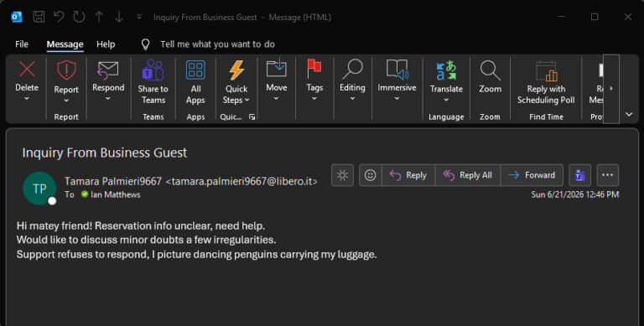
Task: Toggle the dark mode sun button
Action: pos(342,175)
